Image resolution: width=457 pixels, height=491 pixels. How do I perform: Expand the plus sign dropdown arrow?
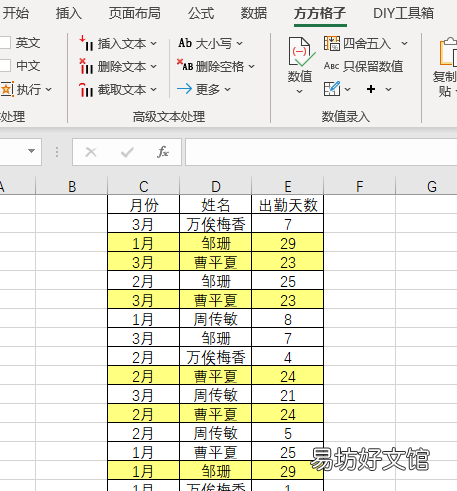point(388,89)
